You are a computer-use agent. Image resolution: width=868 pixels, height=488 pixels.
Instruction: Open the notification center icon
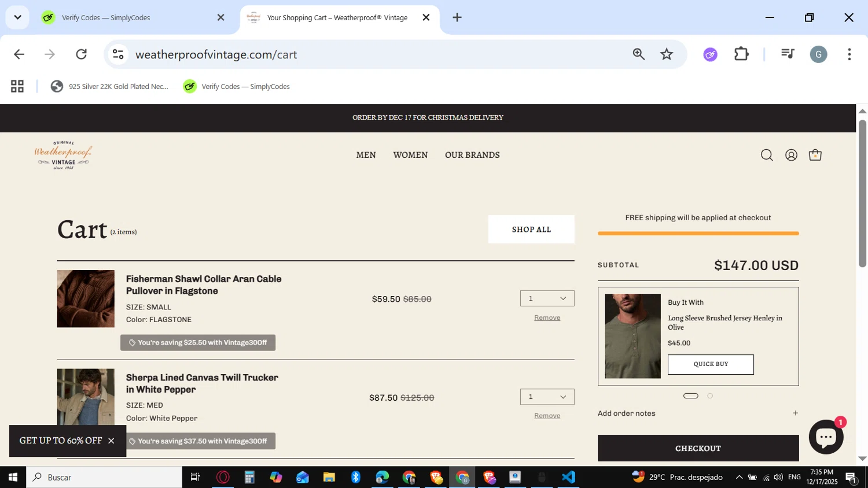851,477
